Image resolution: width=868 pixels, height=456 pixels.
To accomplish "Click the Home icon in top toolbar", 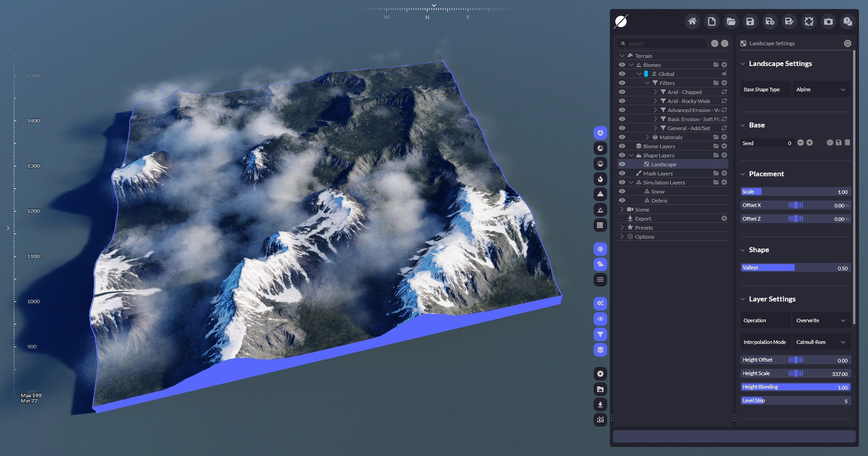I will click(x=692, y=21).
